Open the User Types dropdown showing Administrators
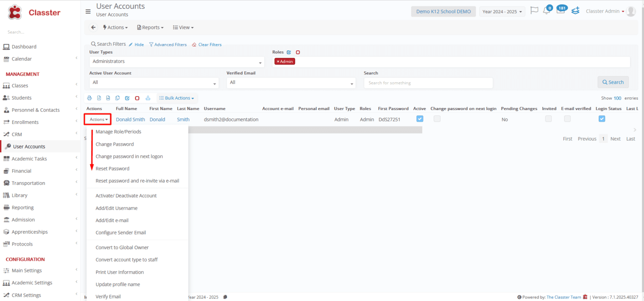This screenshot has width=644, height=301. (x=177, y=61)
